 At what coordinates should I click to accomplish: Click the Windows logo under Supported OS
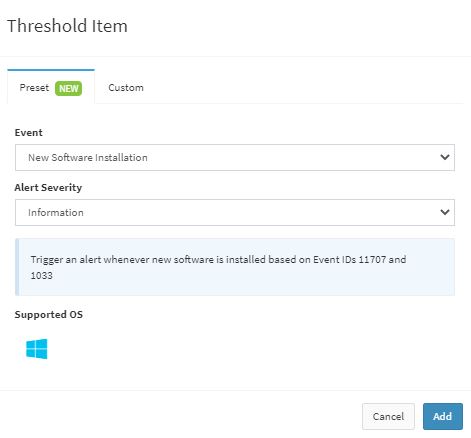(x=37, y=349)
